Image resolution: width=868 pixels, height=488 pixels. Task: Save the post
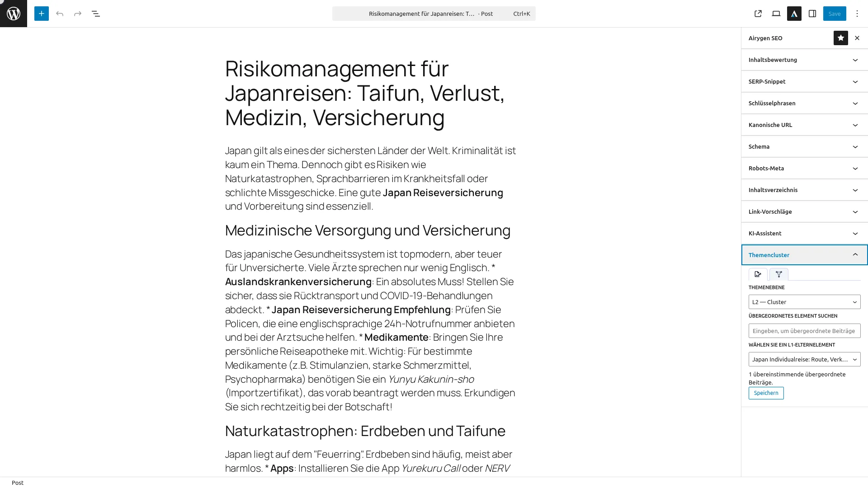pyautogui.click(x=834, y=14)
